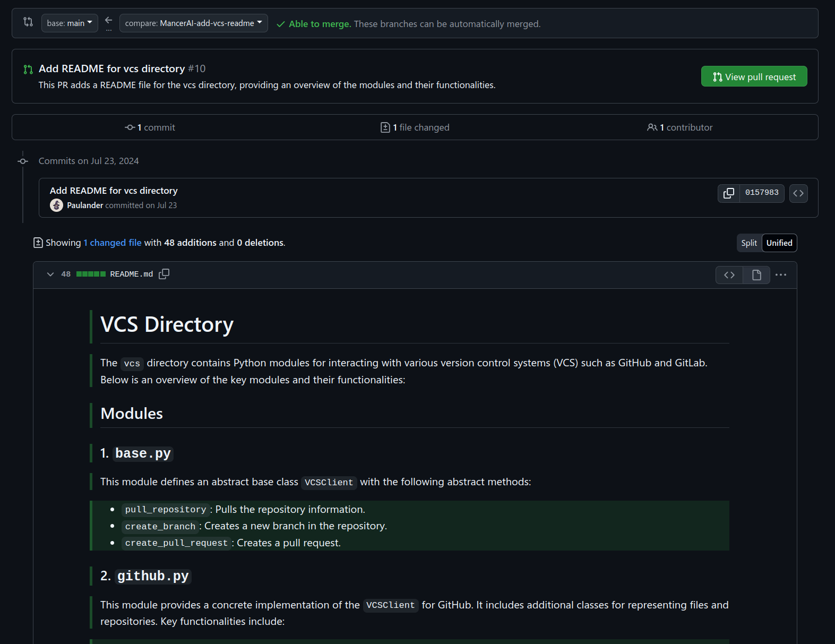The image size is (835, 644).
Task: Open the base: main branch dropdown
Action: coord(70,23)
